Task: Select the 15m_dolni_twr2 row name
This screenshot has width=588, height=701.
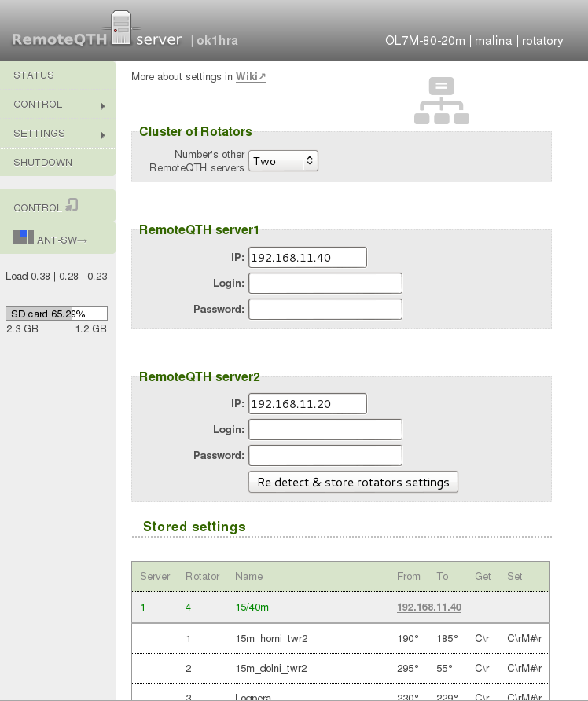Action: point(271,668)
